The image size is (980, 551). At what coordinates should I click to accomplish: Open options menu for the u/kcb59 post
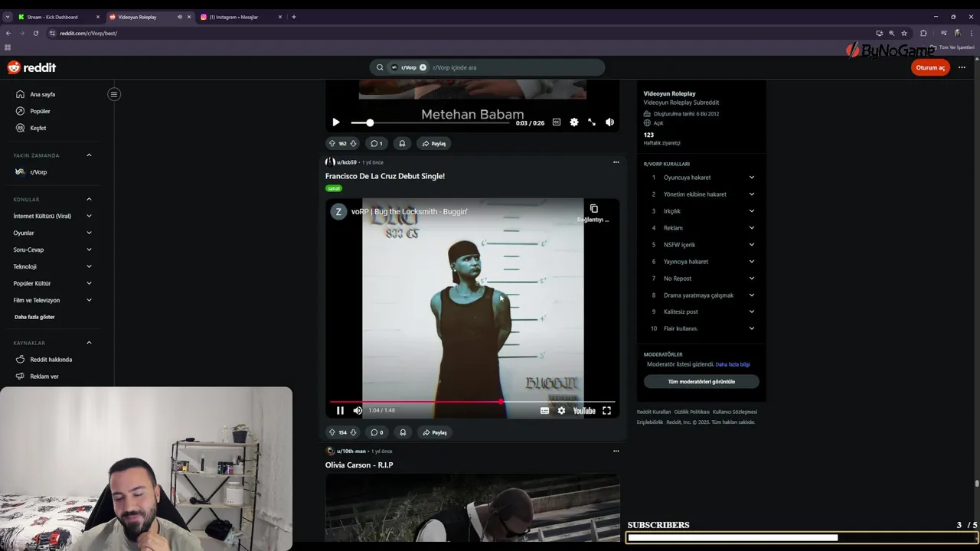[616, 162]
